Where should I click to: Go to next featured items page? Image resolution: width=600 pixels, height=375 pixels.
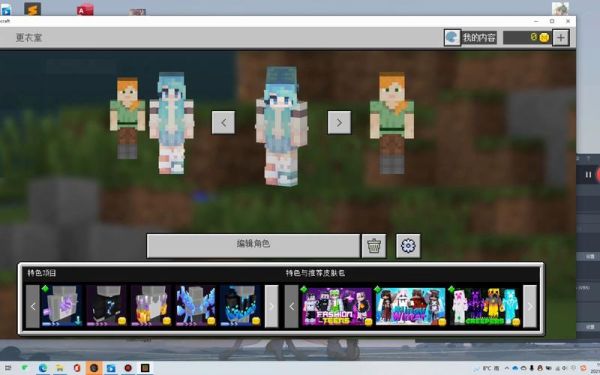pyautogui.click(x=272, y=306)
